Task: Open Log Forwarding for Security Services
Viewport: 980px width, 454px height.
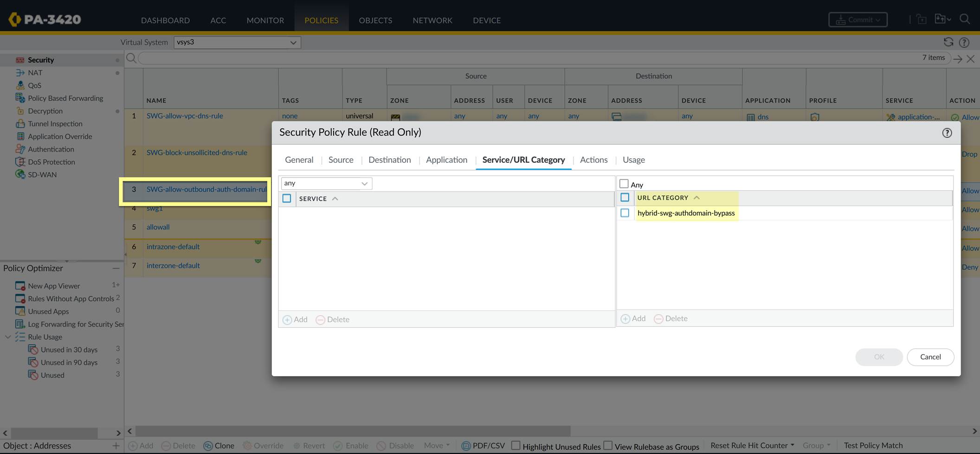Action: 75,324
